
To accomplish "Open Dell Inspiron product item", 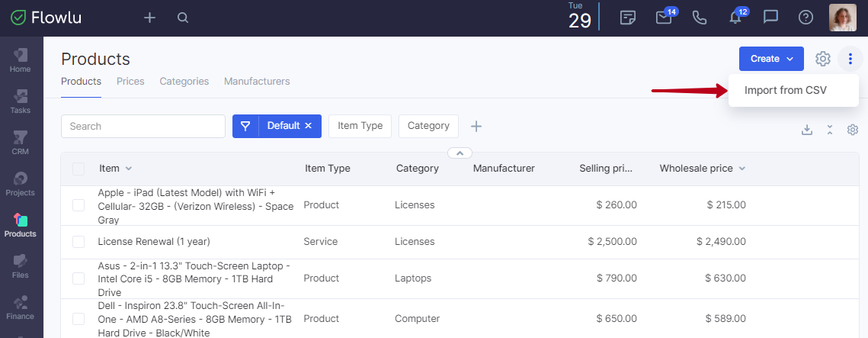I will click(194, 319).
